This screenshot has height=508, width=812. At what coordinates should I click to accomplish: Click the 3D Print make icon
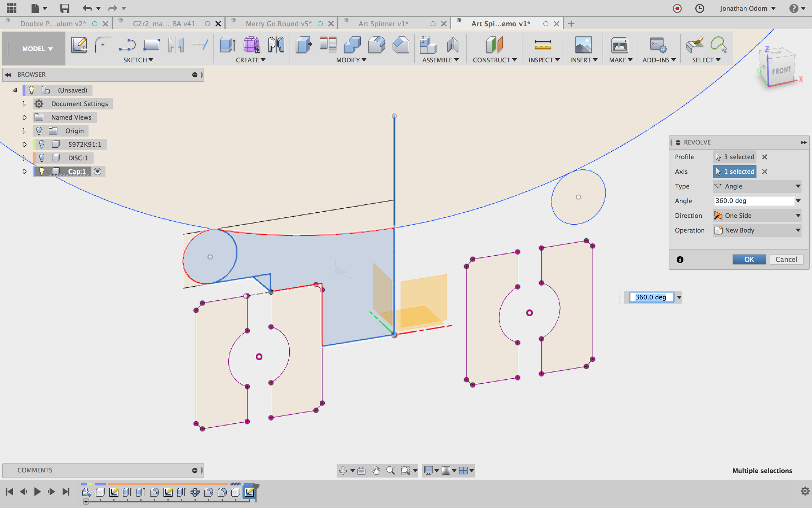(x=619, y=45)
